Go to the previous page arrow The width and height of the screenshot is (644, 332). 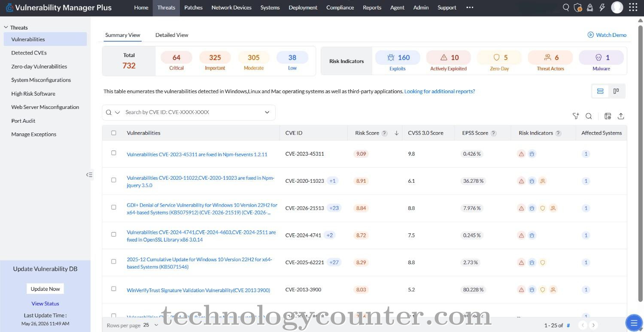[583, 325]
